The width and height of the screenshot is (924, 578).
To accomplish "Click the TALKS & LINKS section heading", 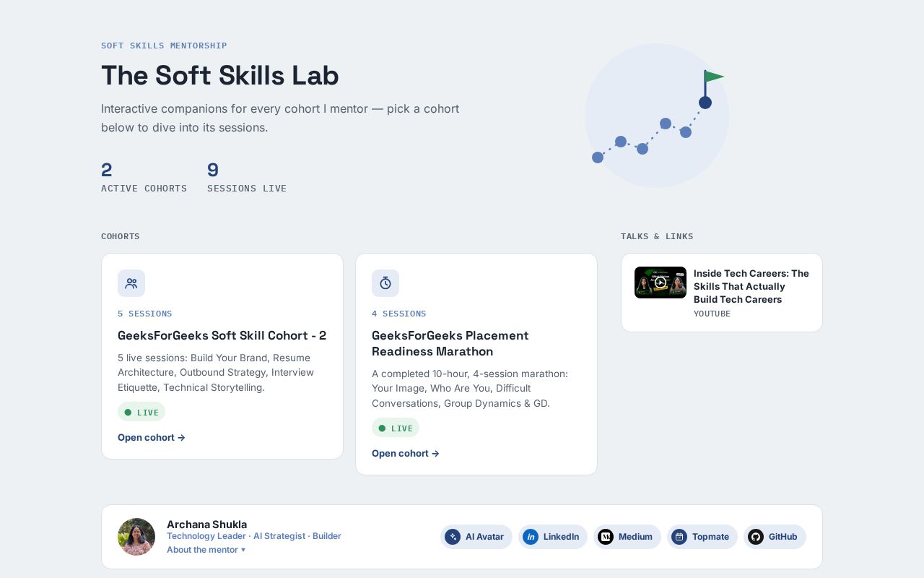I will pyautogui.click(x=657, y=236).
